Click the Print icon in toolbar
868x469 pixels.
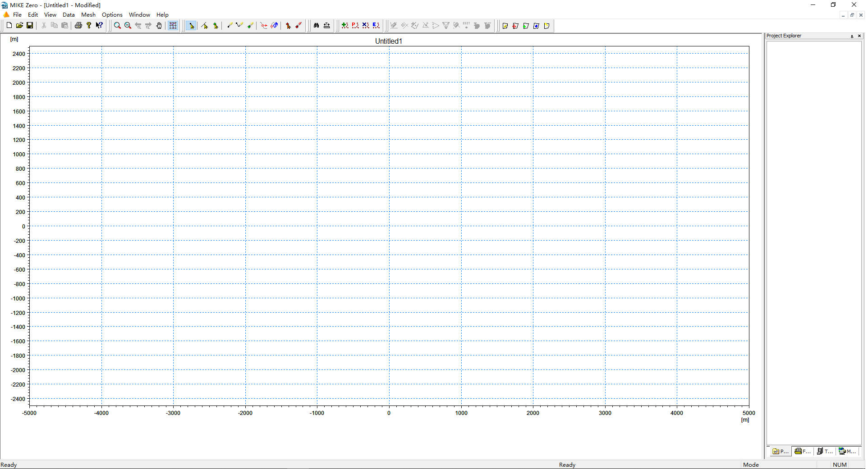(x=78, y=26)
